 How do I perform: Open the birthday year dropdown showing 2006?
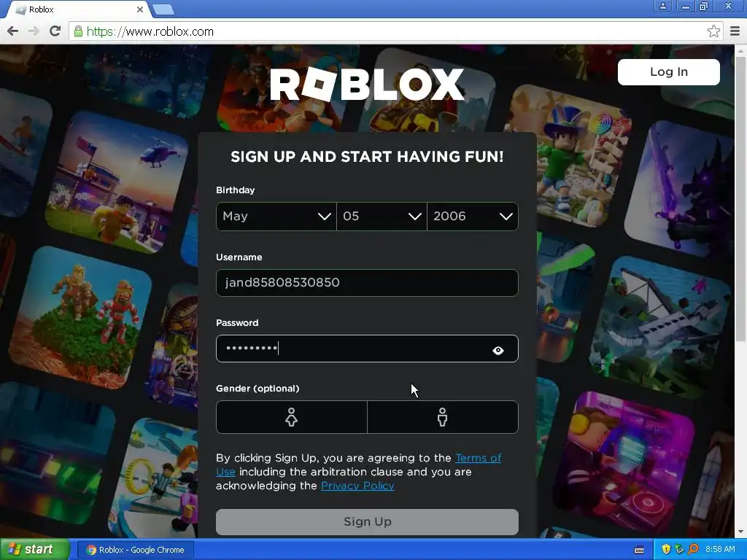473,217
